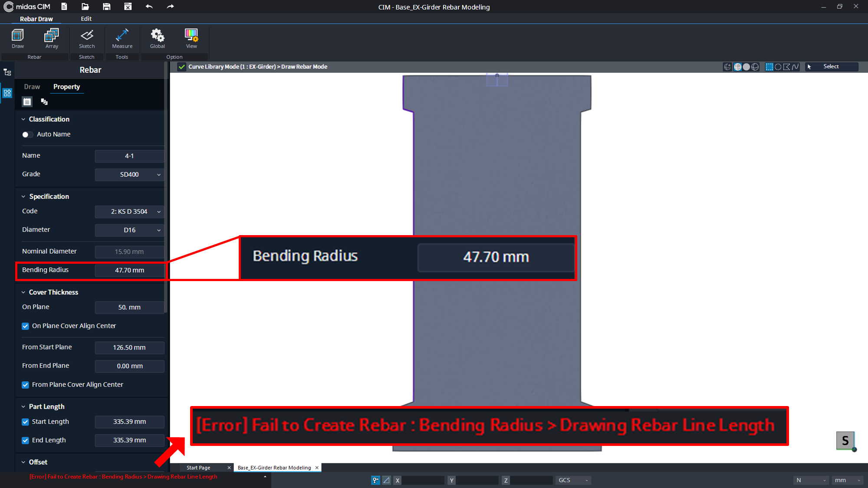Click the property list sheet icon
Image resolution: width=868 pixels, height=488 pixels.
coord(27,102)
